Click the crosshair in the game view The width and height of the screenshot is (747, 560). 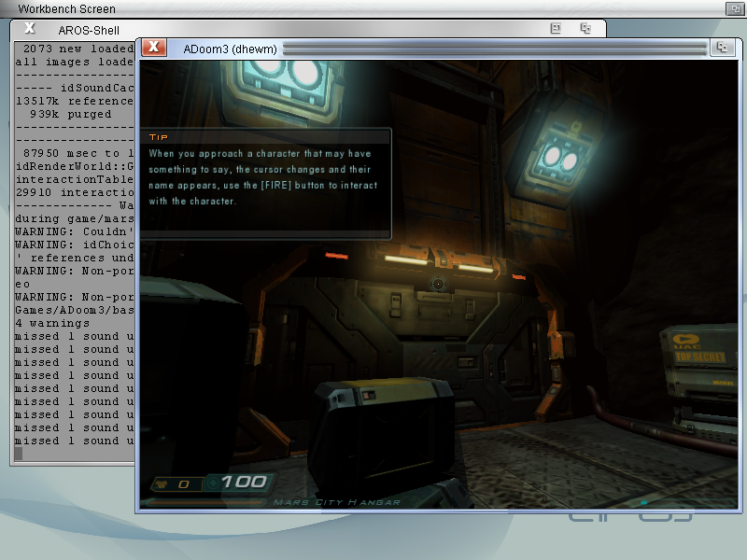438,283
